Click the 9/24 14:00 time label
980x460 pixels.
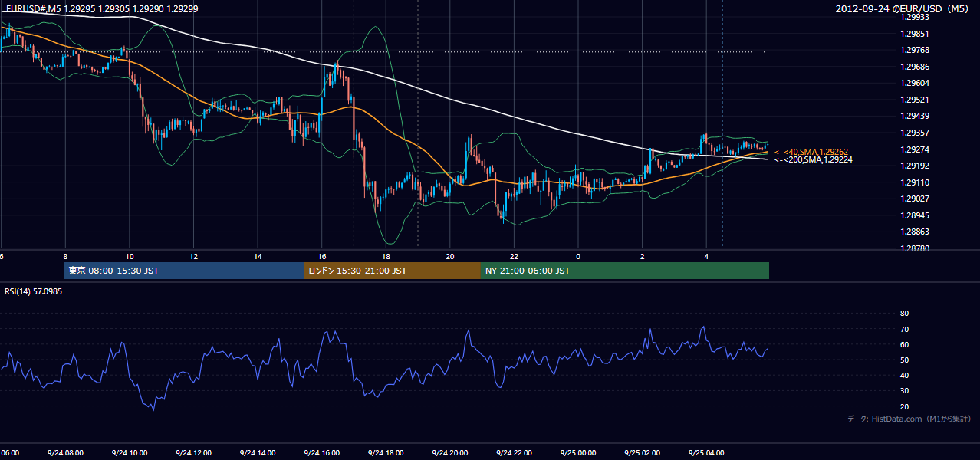(x=258, y=452)
